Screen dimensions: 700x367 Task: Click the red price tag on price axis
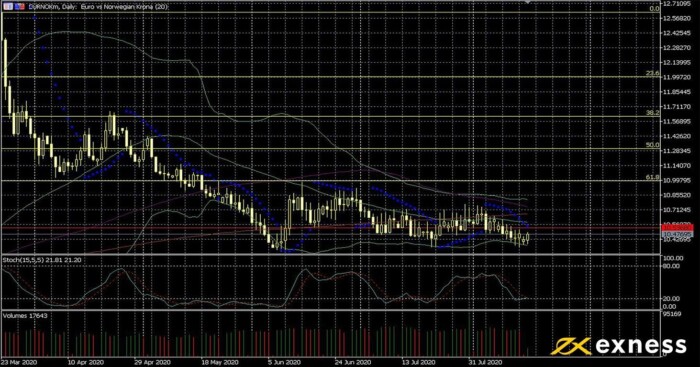(x=677, y=228)
